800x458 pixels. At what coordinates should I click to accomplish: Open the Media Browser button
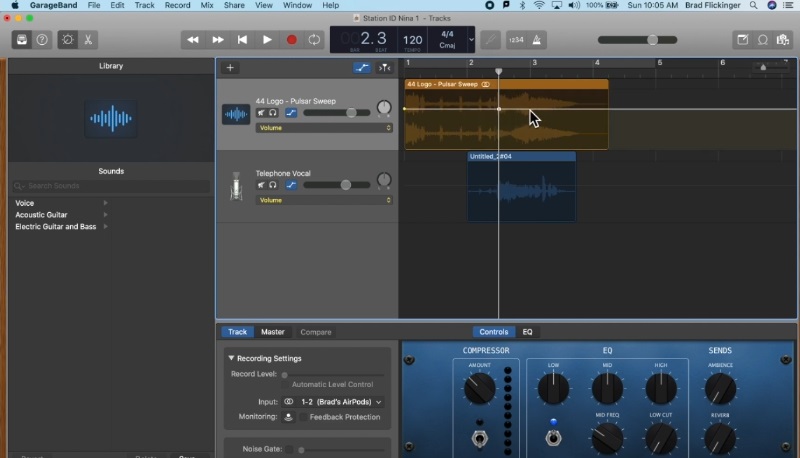tap(783, 40)
